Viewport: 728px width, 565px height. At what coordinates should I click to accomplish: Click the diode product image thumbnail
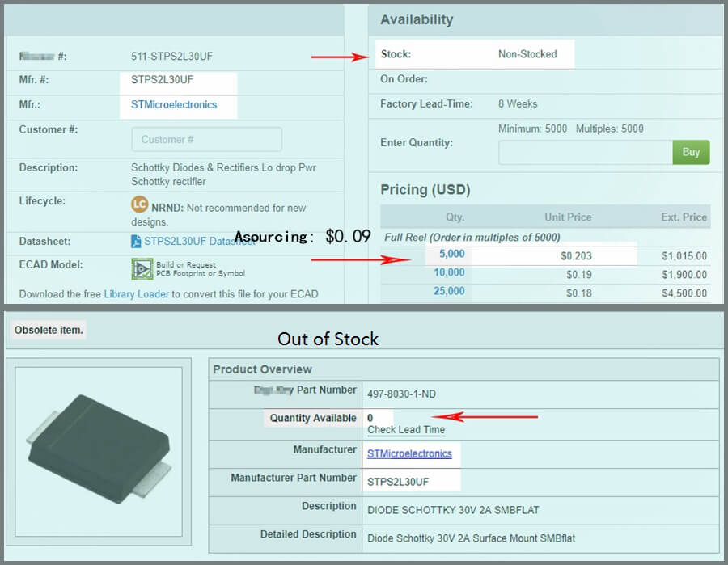coord(99,452)
